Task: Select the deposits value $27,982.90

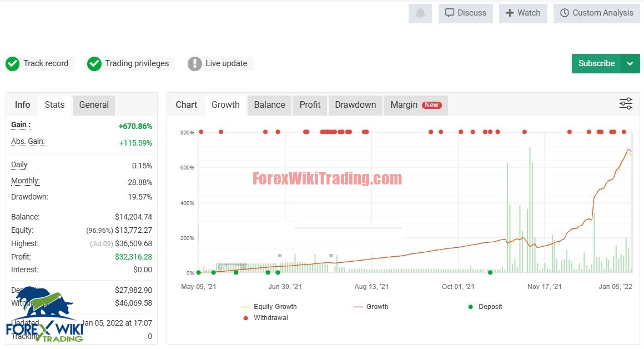Action: point(133,290)
